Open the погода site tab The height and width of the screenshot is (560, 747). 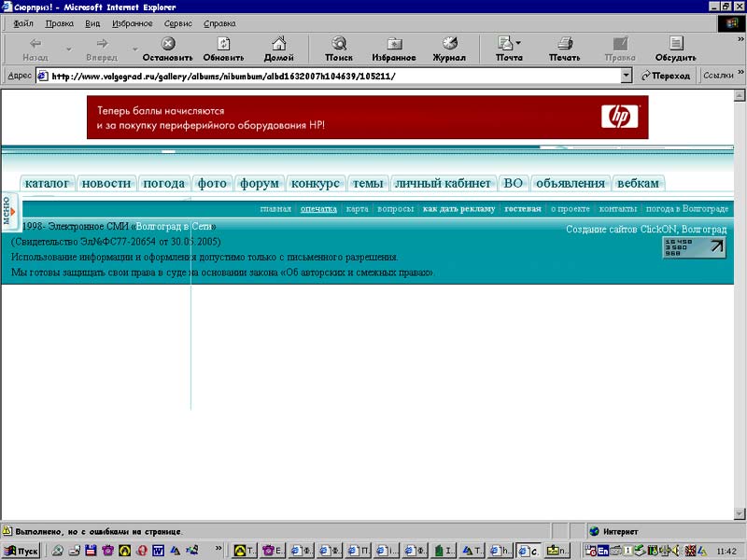(163, 183)
